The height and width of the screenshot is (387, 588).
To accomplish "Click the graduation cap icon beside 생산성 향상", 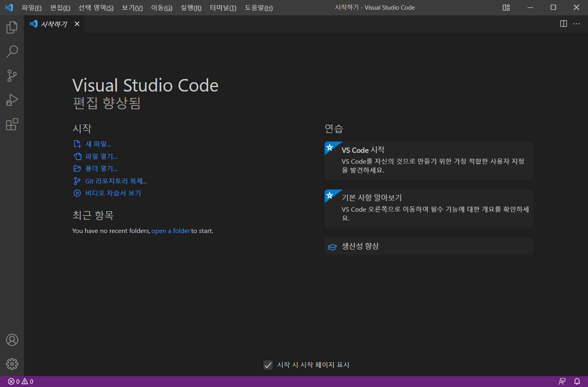I will pyautogui.click(x=332, y=247).
